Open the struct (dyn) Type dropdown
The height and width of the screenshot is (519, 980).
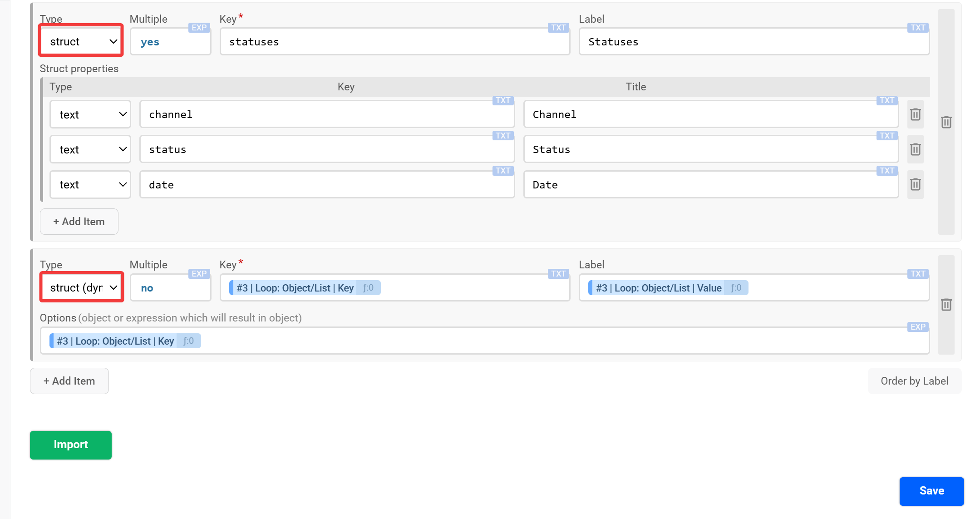point(82,288)
